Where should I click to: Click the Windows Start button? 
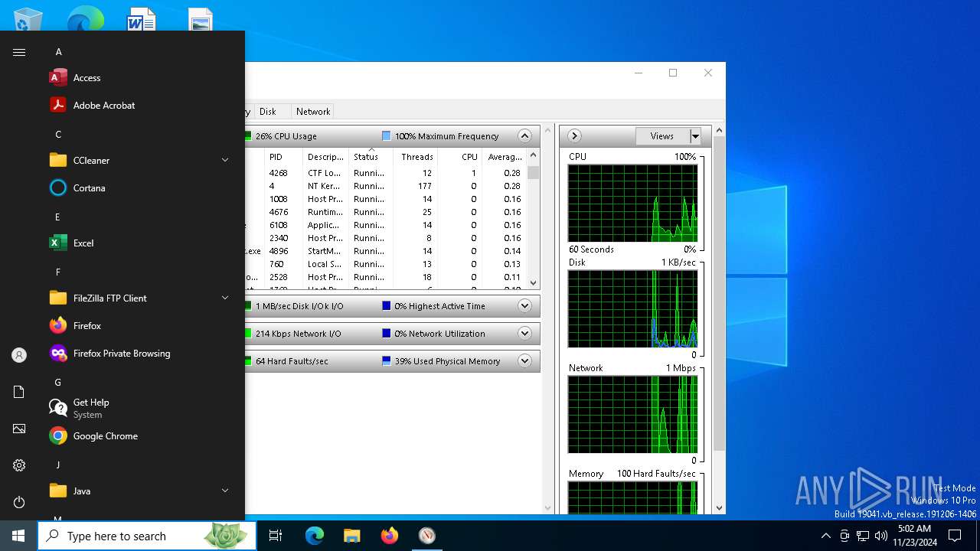coord(18,536)
